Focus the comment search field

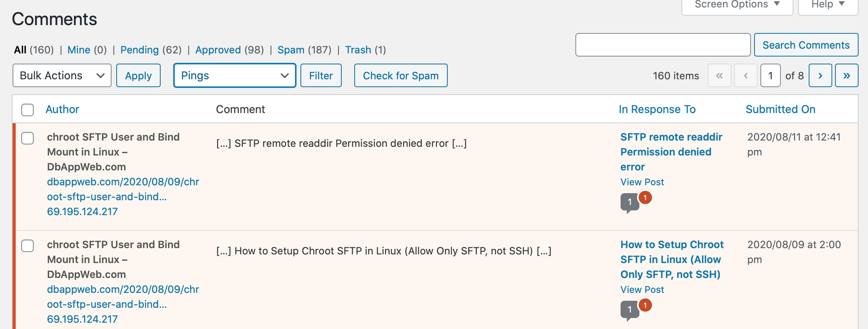click(x=663, y=45)
